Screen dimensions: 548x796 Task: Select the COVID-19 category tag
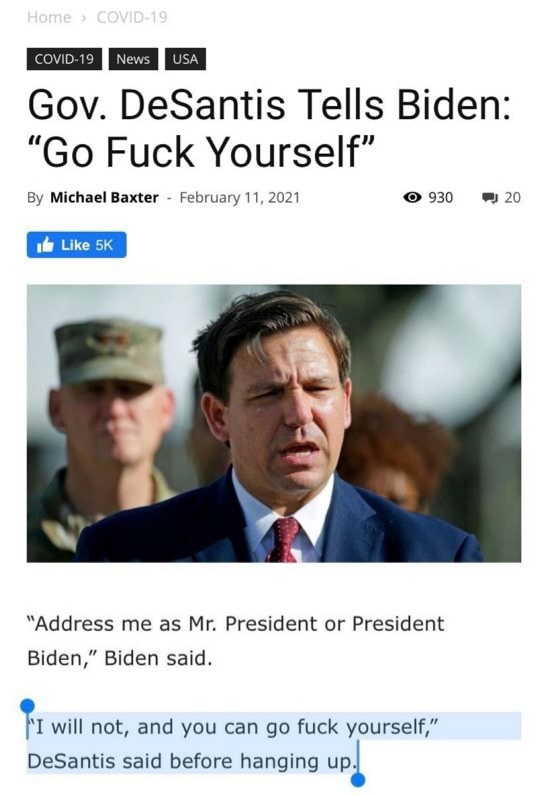point(64,59)
